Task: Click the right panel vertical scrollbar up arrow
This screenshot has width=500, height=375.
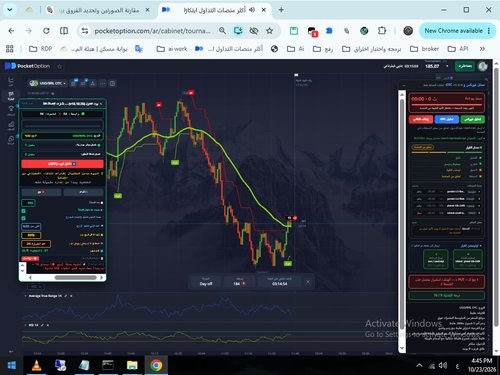Action: 402,95
